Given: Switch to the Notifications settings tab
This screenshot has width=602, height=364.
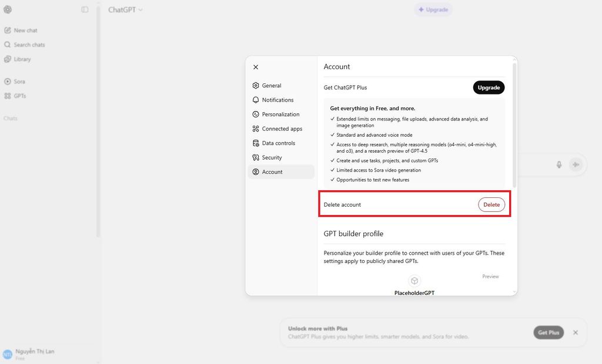Looking at the screenshot, I should pos(277,100).
